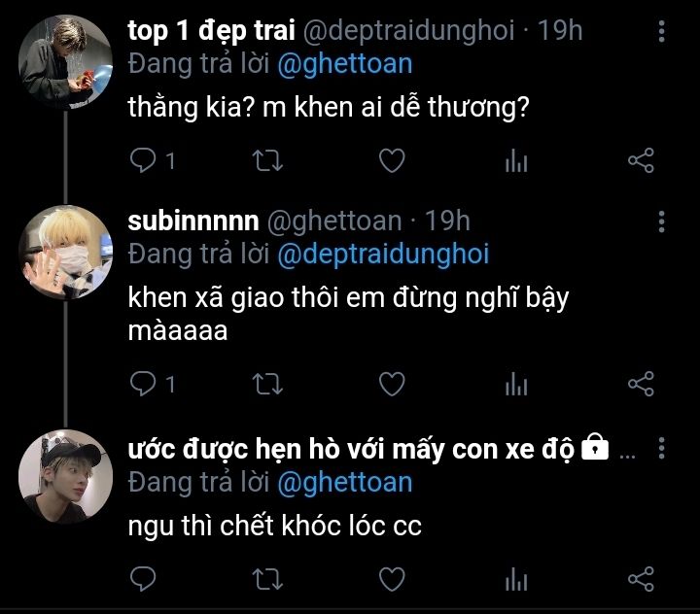The image size is (700, 614).
Task: View analytics of the subinnnnn tweet
Action: pyautogui.click(x=516, y=385)
